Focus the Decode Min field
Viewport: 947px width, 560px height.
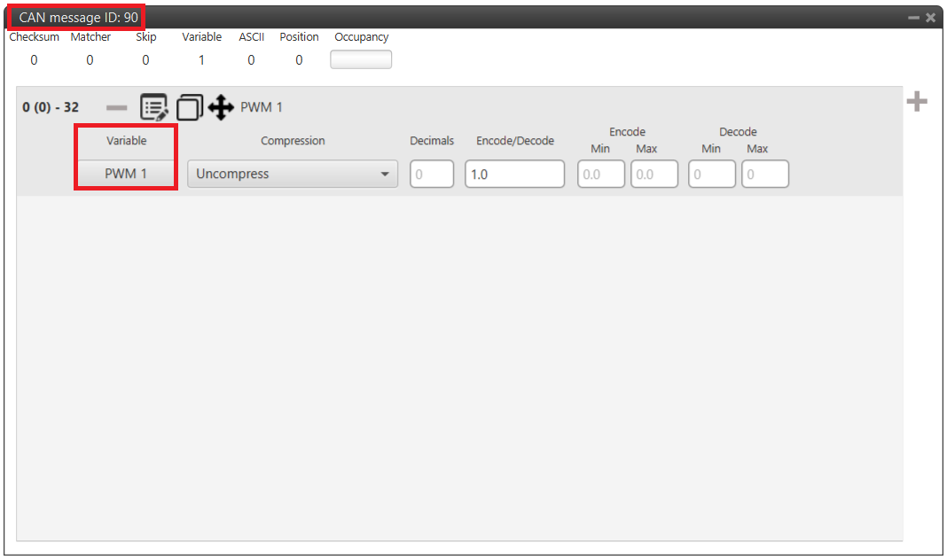(712, 174)
